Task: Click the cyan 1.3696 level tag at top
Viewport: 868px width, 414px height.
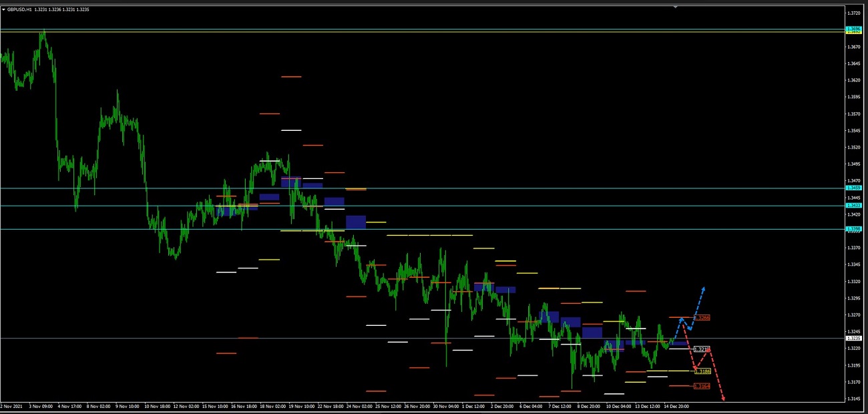Action: point(853,29)
